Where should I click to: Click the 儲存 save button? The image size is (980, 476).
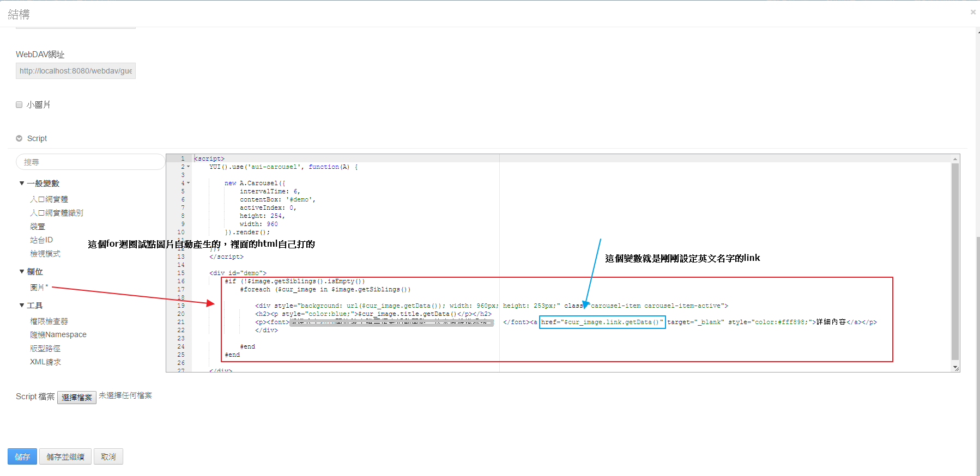22,456
